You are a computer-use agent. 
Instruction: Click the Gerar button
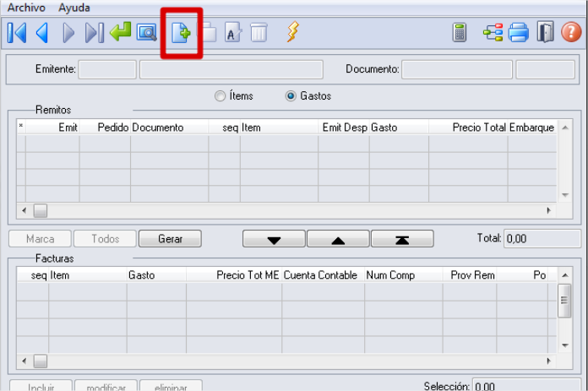tap(170, 239)
